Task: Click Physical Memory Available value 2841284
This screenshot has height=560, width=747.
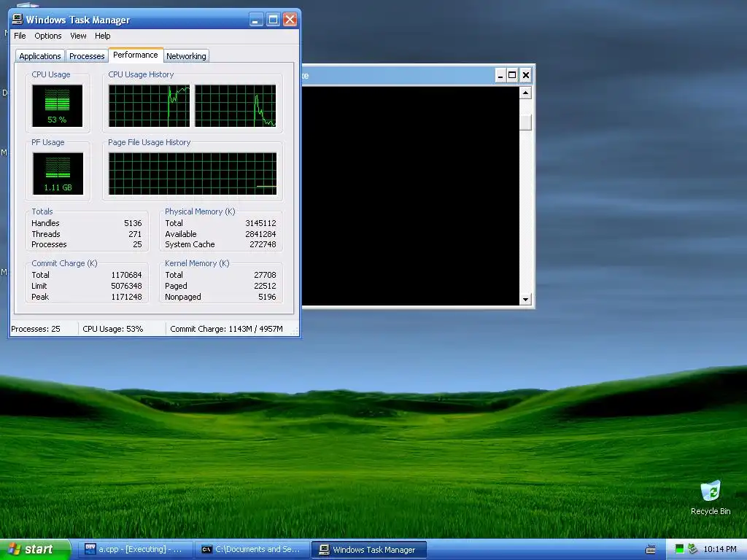Action: point(260,234)
